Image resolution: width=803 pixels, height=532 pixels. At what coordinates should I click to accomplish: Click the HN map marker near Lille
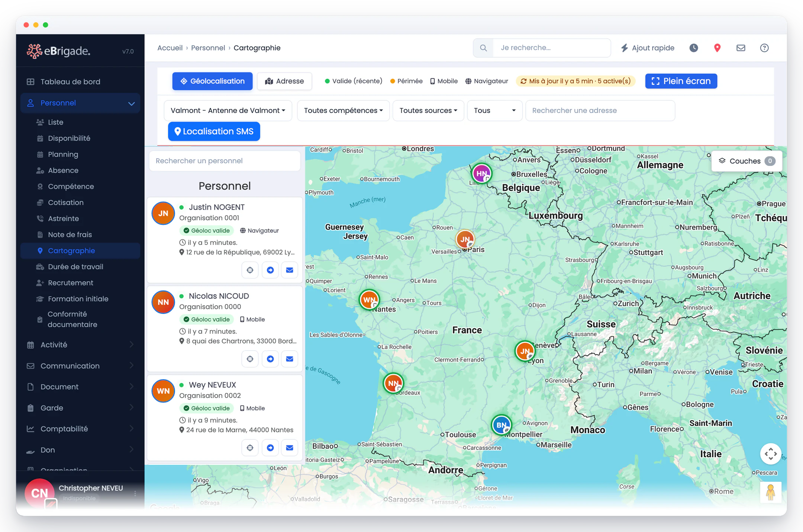point(482,173)
